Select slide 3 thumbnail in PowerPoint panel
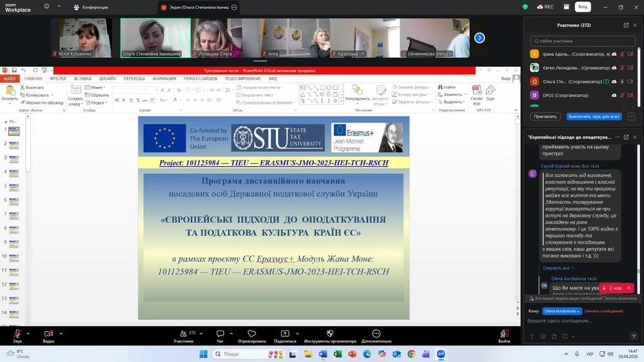 tap(14, 158)
